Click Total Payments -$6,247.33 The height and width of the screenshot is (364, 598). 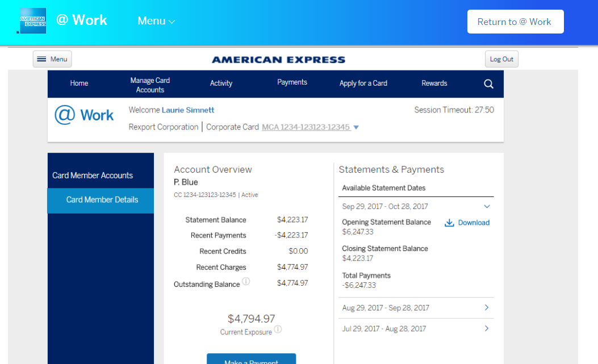pos(359,286)
